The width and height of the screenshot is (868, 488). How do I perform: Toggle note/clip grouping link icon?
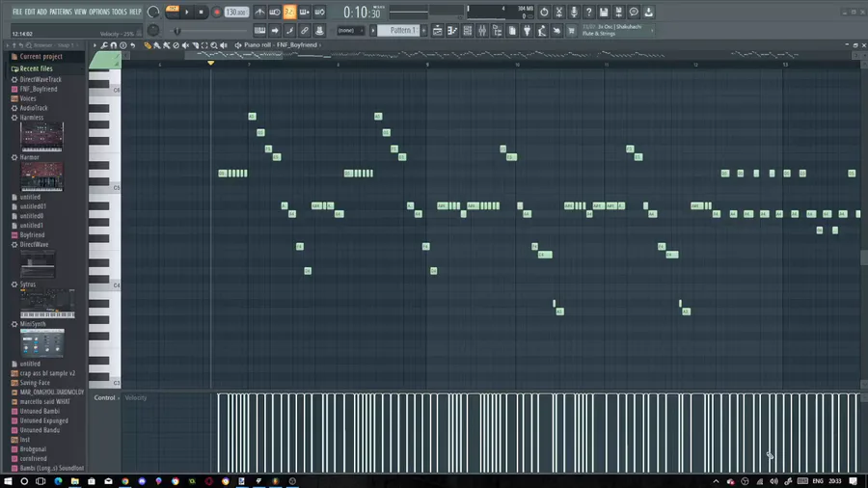click(x=305, y=31)
